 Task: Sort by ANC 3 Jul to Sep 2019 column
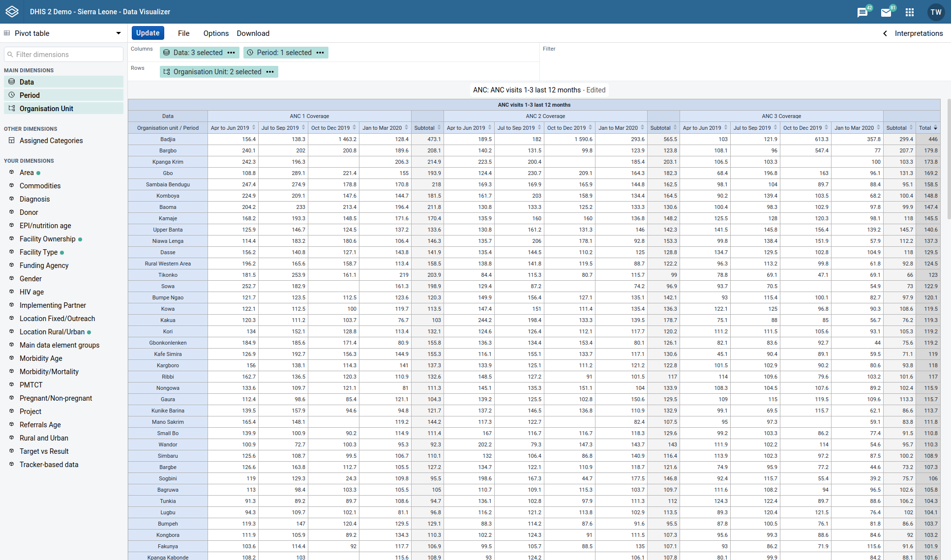click(775, 128)
